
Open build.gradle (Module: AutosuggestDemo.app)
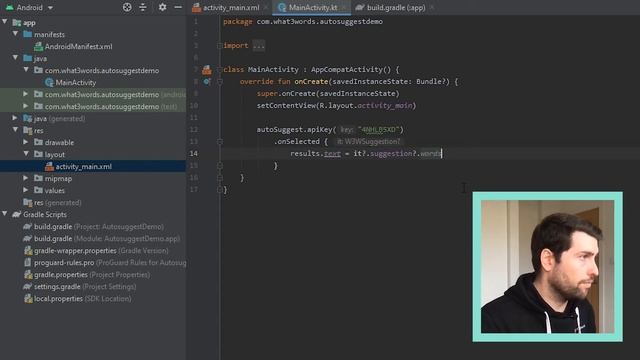(x=107, y=238)
